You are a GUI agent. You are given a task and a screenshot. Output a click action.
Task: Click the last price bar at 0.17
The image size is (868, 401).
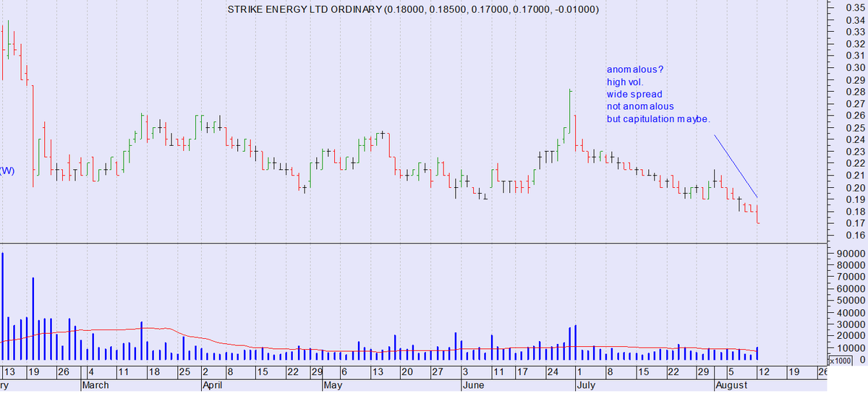[x=757, y=214]
